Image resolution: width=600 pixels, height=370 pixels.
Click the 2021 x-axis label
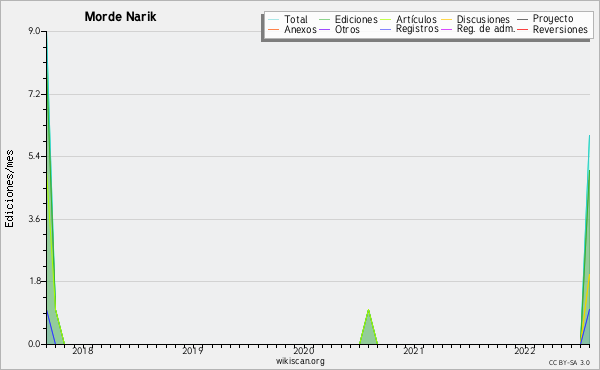pos(414,350)
